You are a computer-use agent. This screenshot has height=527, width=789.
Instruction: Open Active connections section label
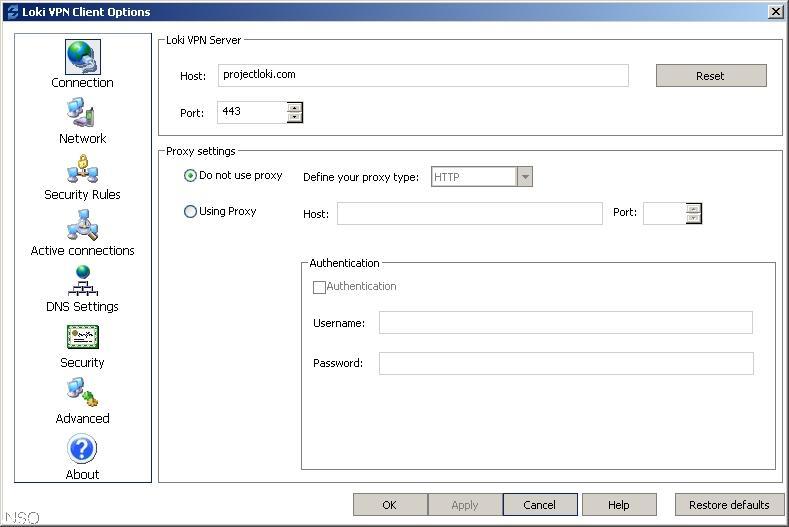83,250
